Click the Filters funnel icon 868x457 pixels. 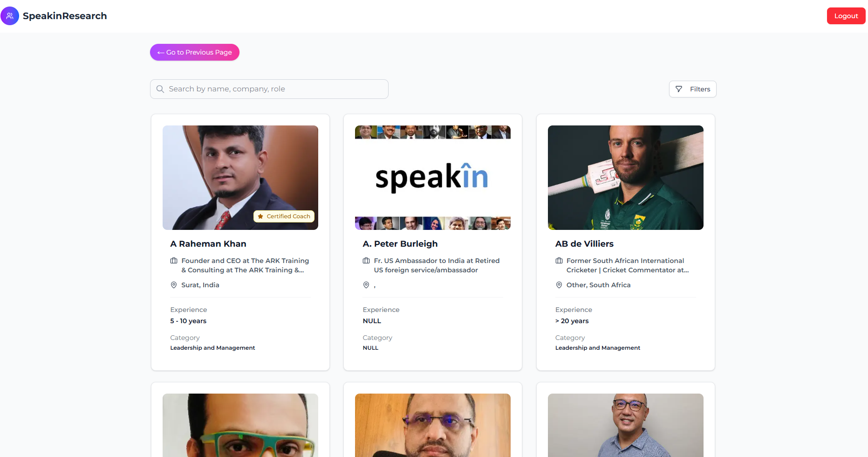(x=679, y=89)
